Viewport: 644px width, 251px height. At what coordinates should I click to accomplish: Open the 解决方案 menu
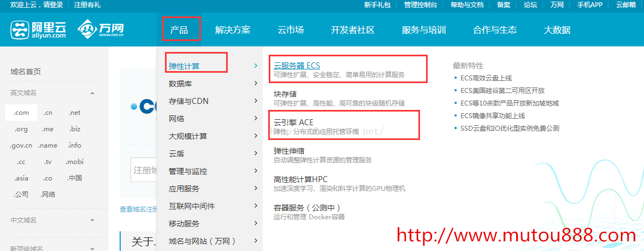click(x=233, y=30)
